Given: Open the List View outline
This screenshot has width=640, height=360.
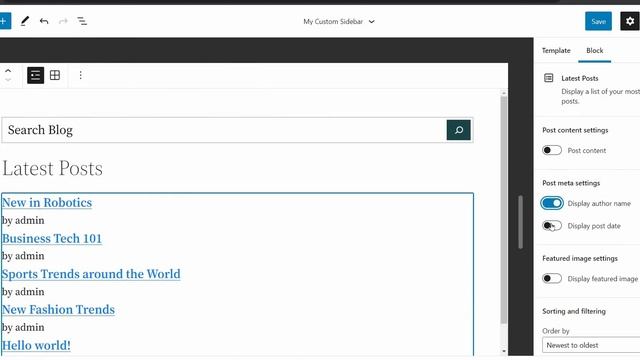Looking at the screenshot, I should (82, 21).
